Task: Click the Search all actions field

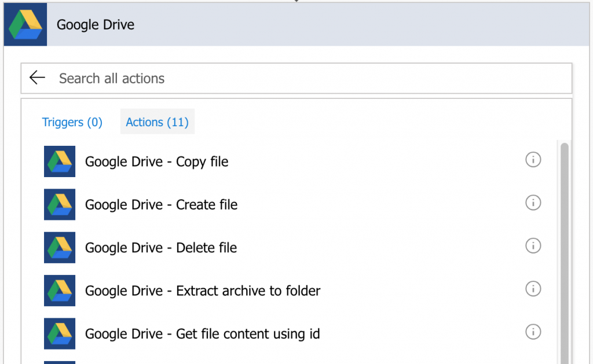Action: (296, 78)
